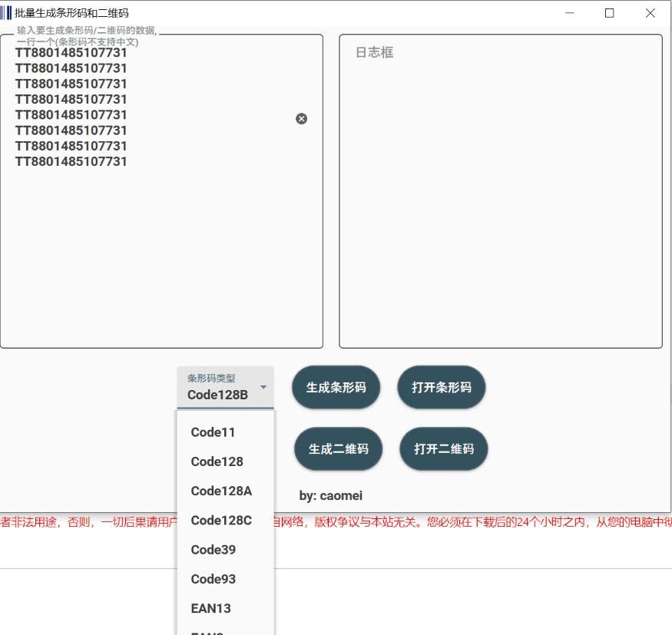
Task: Close the barcode generator window
Action: [650, 13]
